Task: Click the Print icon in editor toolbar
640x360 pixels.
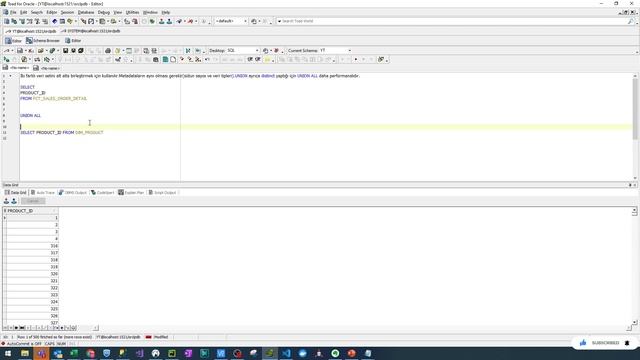Action: pyautogui.click(x=108, y=51)
